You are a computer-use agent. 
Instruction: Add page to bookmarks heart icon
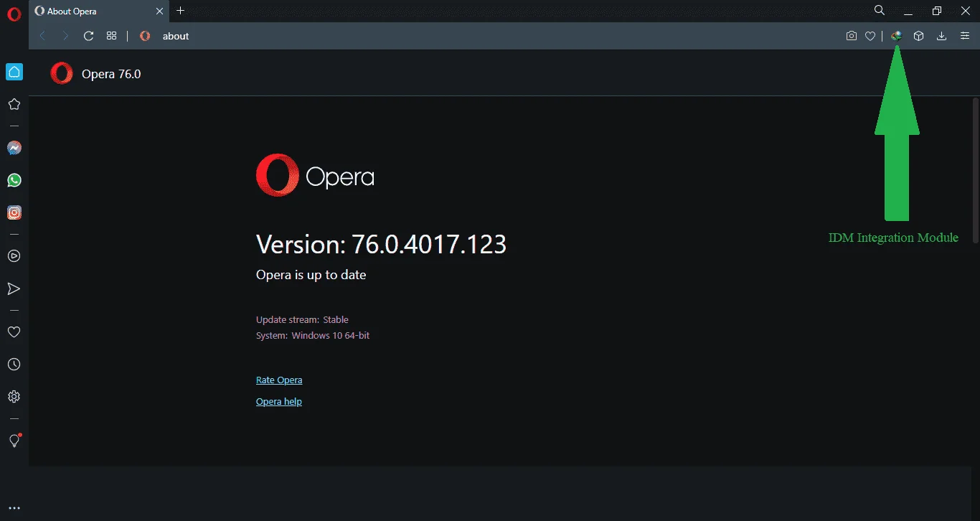870,36
